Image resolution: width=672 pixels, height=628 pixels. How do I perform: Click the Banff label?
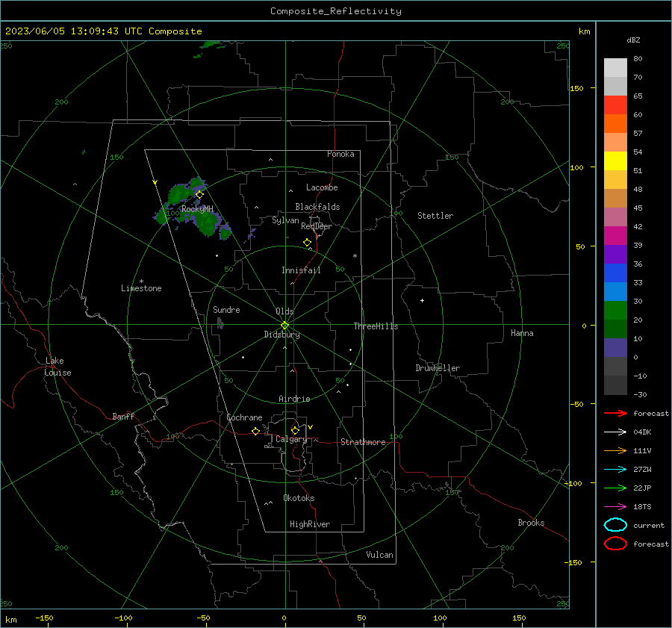(123, 417)
